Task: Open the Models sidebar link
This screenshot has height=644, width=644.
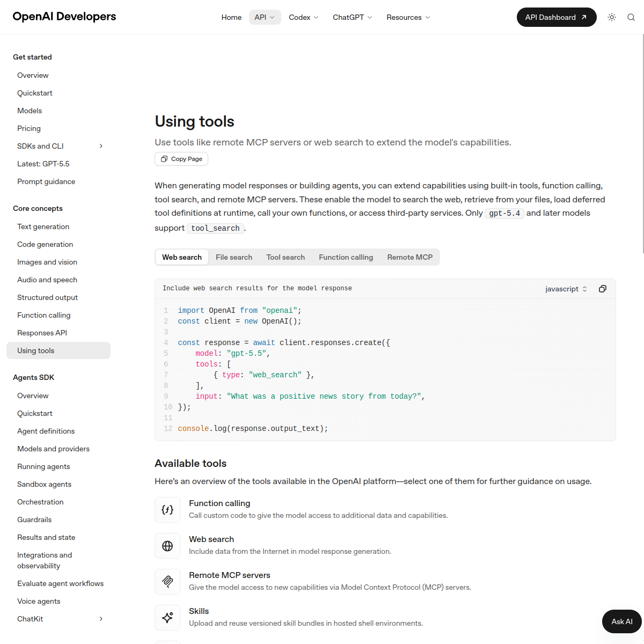Action: tap(30, 111)
